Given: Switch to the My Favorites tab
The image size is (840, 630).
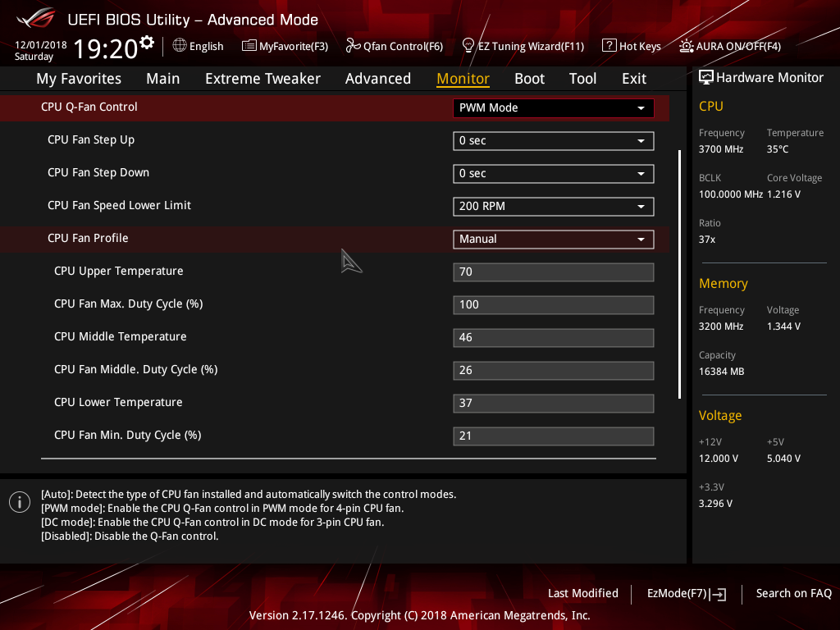Looking at the screenshot, I should coord(79,79).
